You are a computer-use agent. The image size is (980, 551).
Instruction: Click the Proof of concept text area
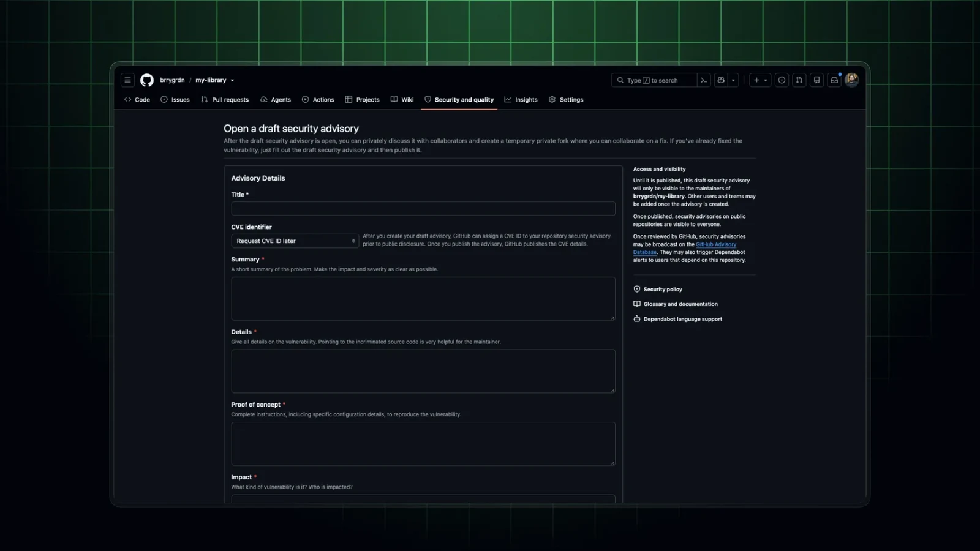click(x=423, y=444)
